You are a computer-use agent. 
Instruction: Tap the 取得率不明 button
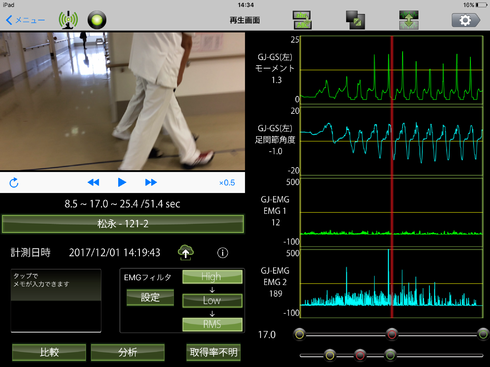[213, 352]
